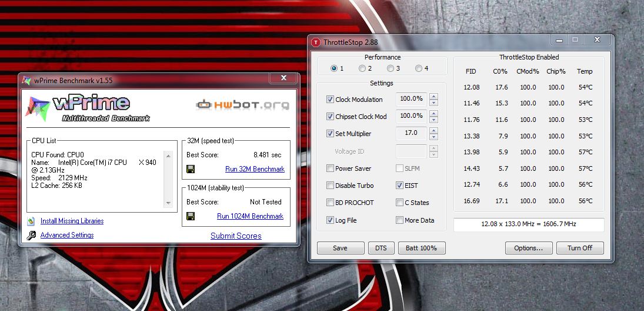644x311 pixels.
Task: Click the CPU List scrollbar up arrow
Action: [x=168, y=155]
